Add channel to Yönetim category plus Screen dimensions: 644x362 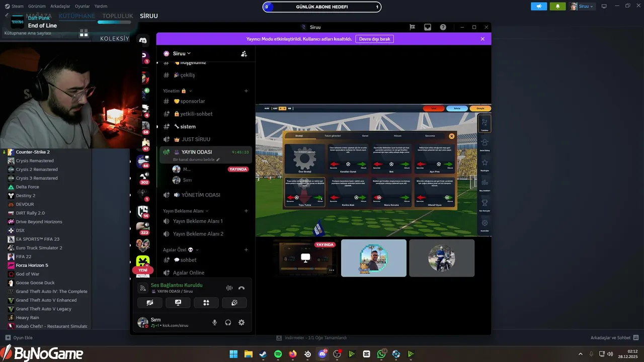(x=246, y=91)
